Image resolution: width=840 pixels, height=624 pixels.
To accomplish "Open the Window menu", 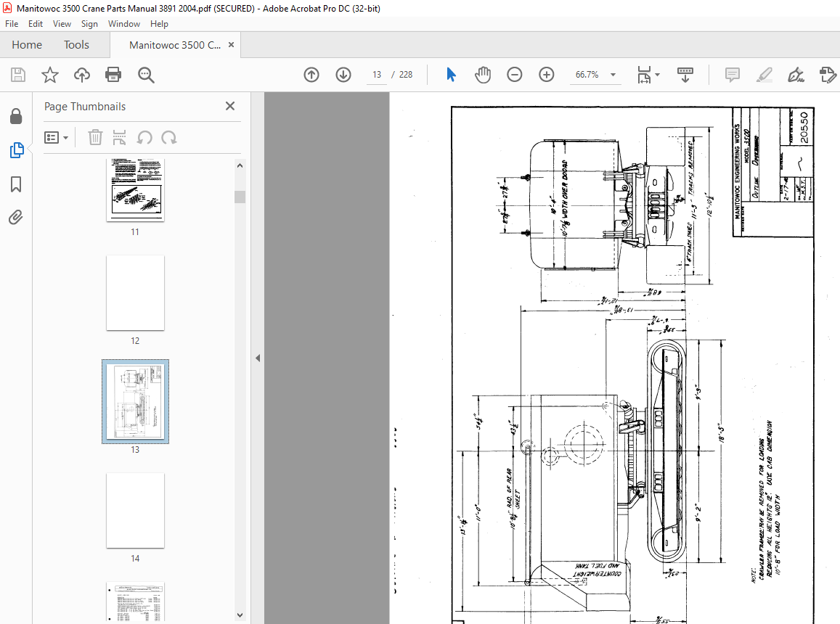I will (x=123, y=23).
